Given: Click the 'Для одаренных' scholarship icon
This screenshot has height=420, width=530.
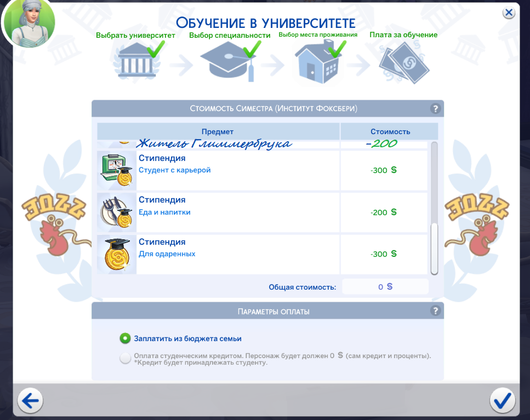Looking at the screenshot, I should point(117,254).
